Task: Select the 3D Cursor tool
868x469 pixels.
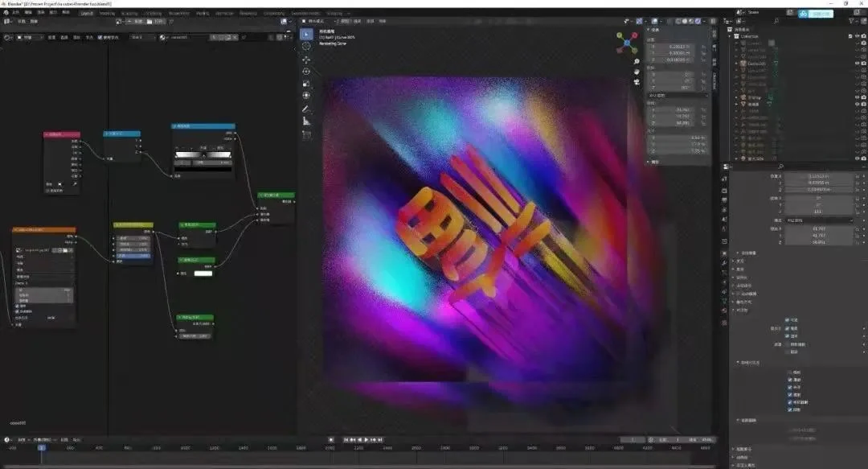Action: click(x=306, y=47)
